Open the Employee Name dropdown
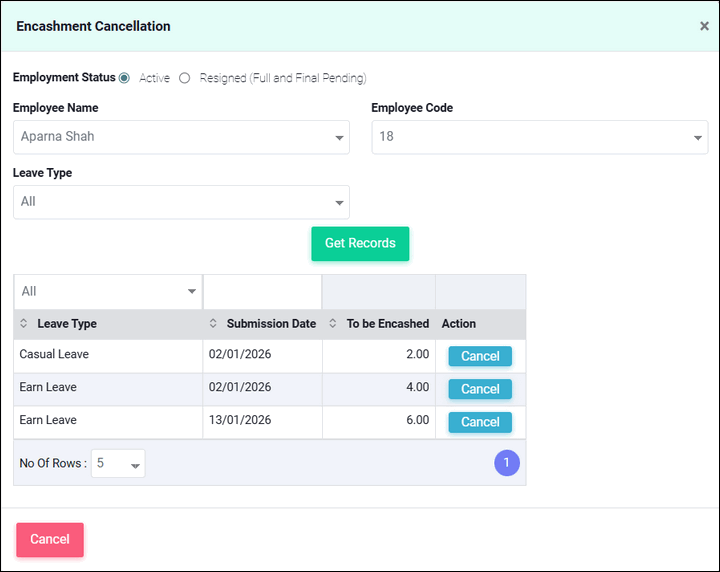The width and height of the screenshot is (720, 572). click(181, 137)
